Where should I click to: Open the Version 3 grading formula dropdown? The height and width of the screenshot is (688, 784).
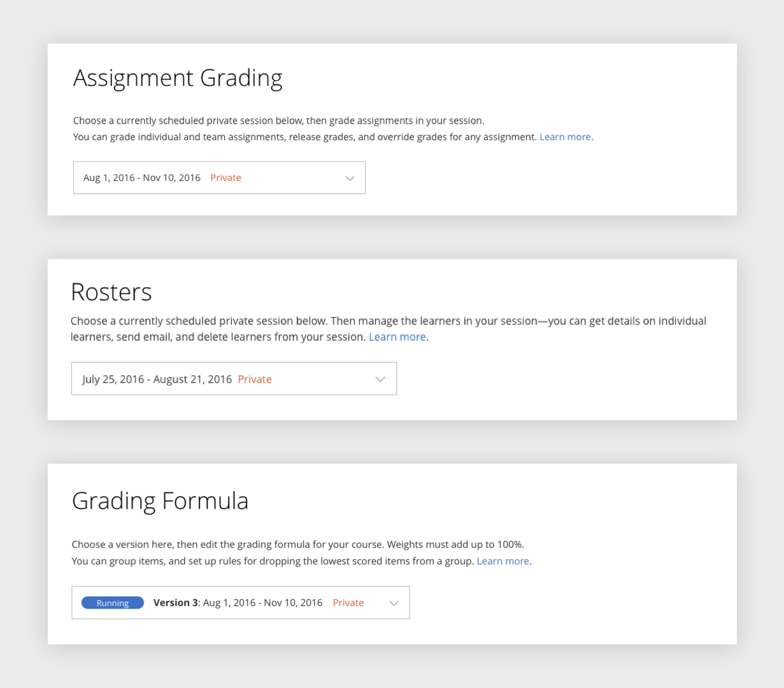pos(240,603)
